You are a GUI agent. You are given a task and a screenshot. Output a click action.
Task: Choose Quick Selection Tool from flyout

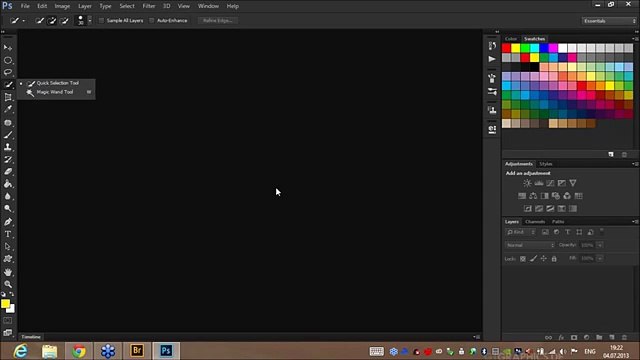pos(56,83)
